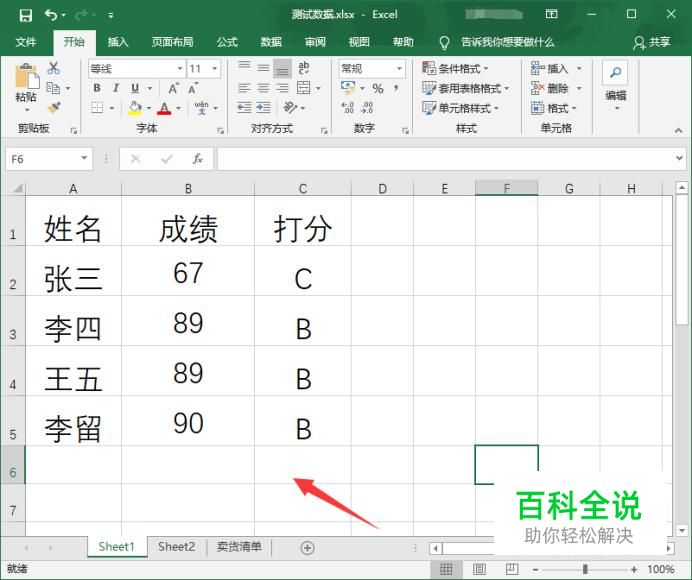Toggle bottom vertical alignment
Viewport: 692px width, 580px height.
282,68
